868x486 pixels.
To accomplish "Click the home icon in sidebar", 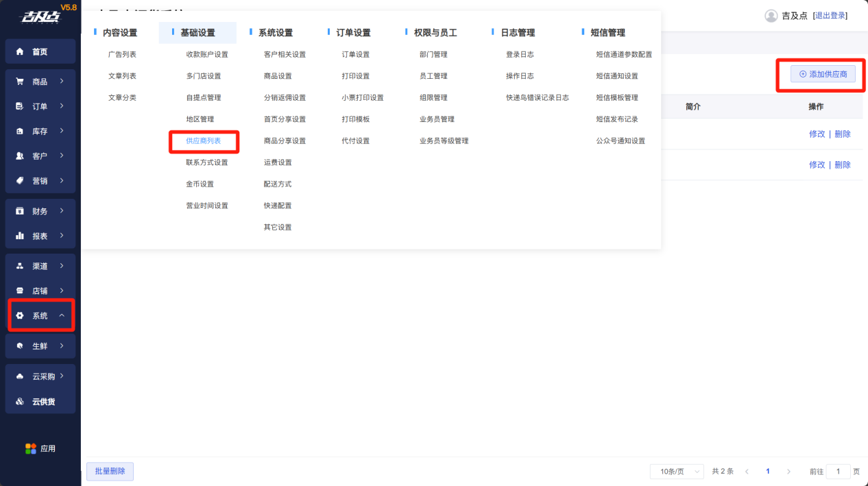I will (19, 51).
